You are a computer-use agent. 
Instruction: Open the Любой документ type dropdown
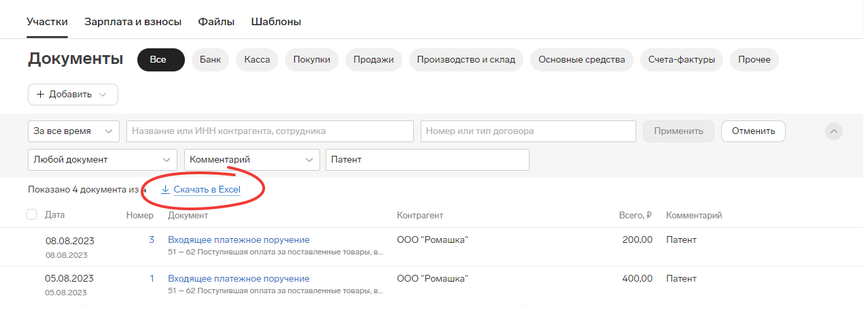pyautogui.click(x=103, y=160)
